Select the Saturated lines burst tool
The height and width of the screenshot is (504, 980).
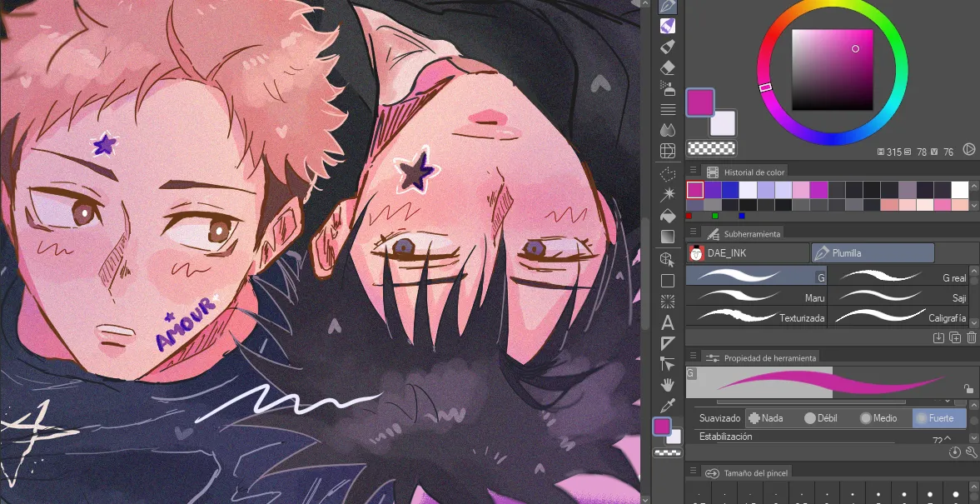pos(668,302)
